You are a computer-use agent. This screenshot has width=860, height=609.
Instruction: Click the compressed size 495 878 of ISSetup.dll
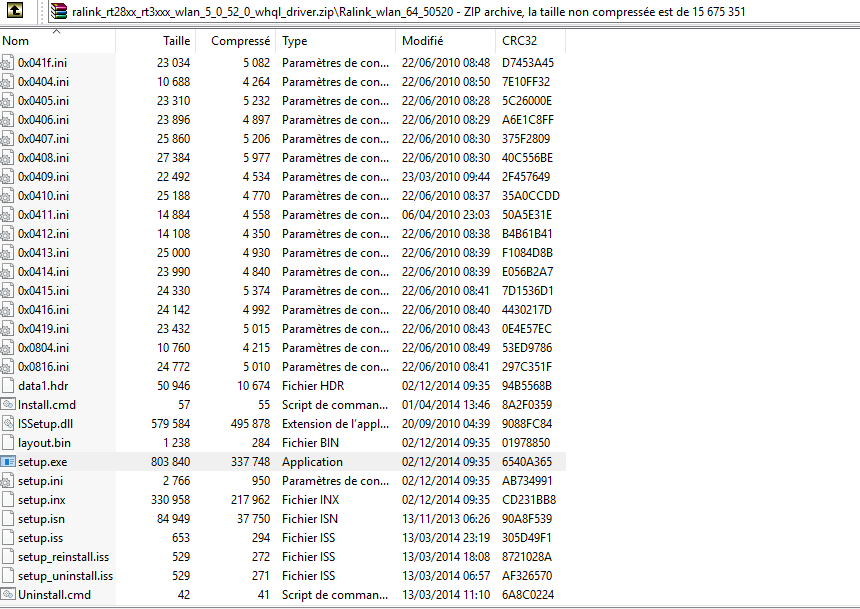[x=250, y=424]
